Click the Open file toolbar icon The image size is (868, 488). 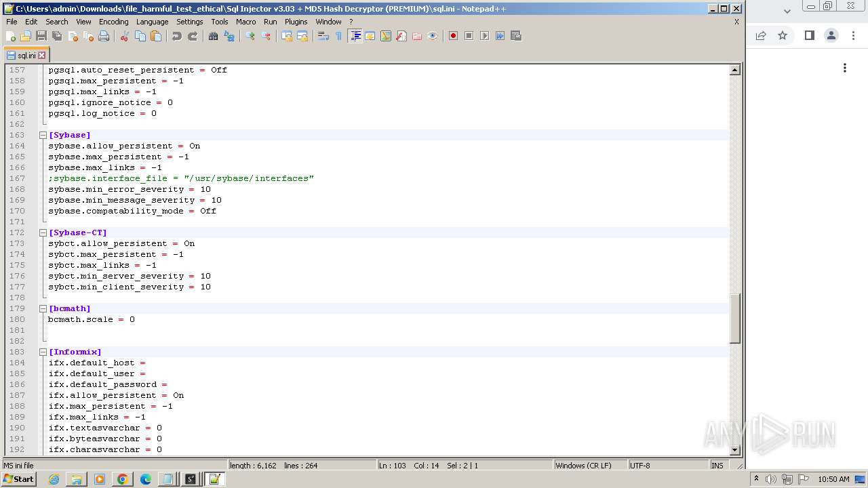(26, 36)
